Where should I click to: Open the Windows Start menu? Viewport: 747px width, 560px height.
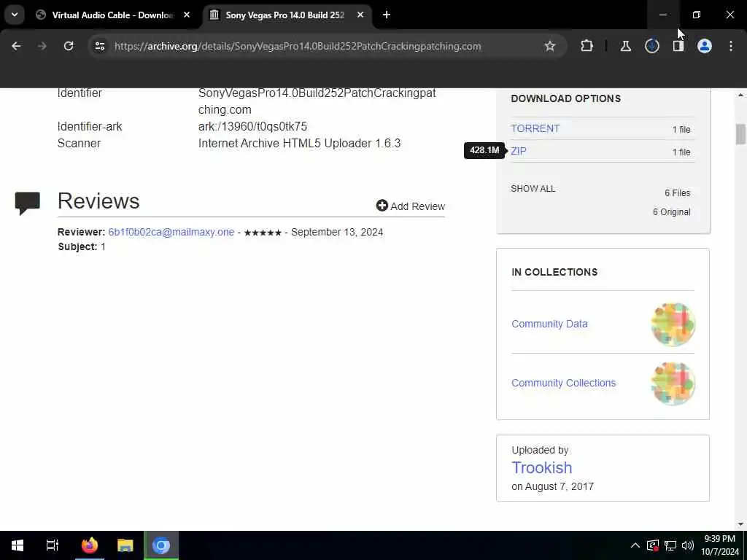click(x=18, y=545)
